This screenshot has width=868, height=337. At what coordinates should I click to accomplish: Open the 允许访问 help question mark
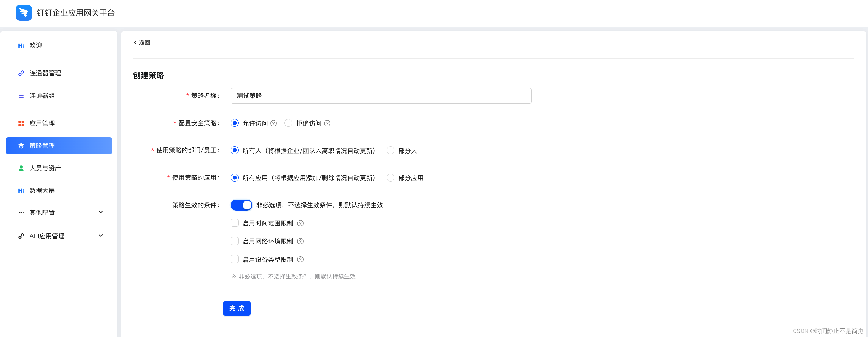tap(274, 123)
